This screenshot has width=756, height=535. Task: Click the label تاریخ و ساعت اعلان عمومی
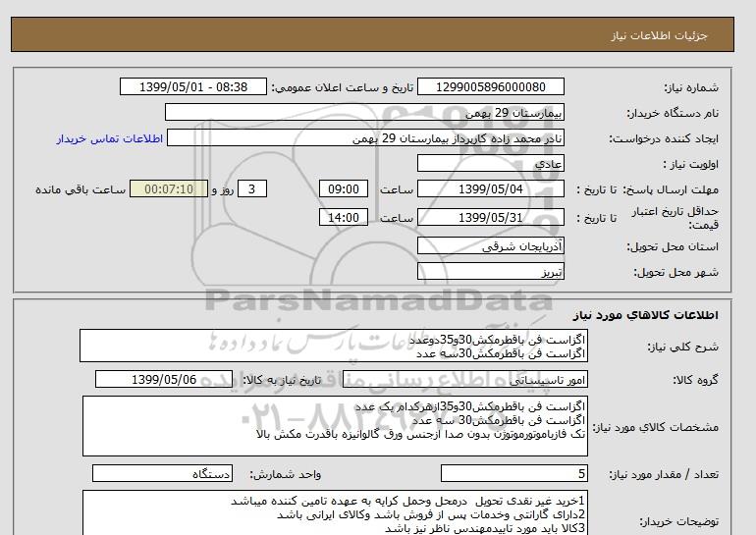point(343,87)
